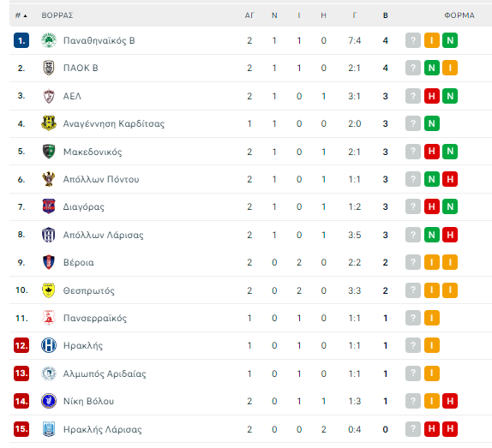Click red rank 15 badge for Ηρακλής Λάρισας
492x448 pixels.
point(21,429)
